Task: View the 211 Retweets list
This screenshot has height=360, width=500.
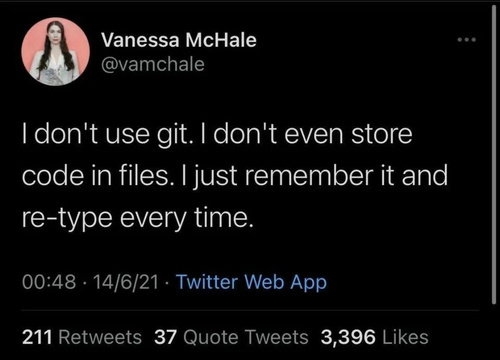Action: pyautogui.click(x=82, y=337)
